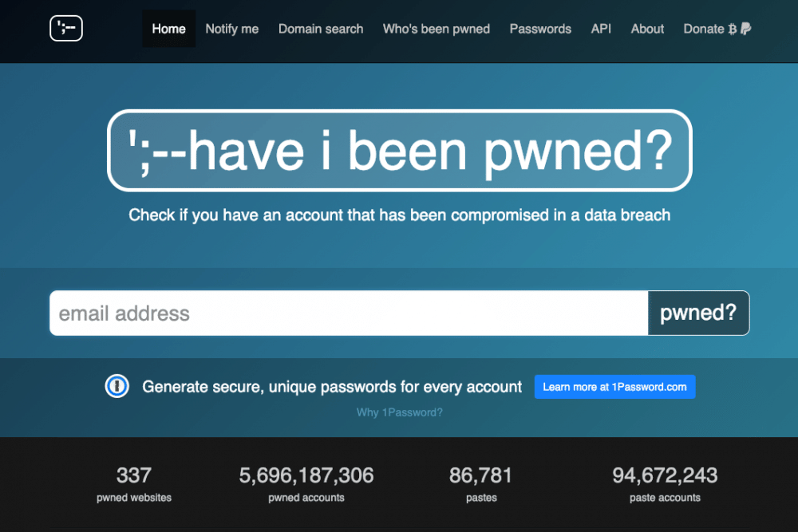Open the API page
The width and height of the screenshot is (798, 532).
click(x=601, y=29)
